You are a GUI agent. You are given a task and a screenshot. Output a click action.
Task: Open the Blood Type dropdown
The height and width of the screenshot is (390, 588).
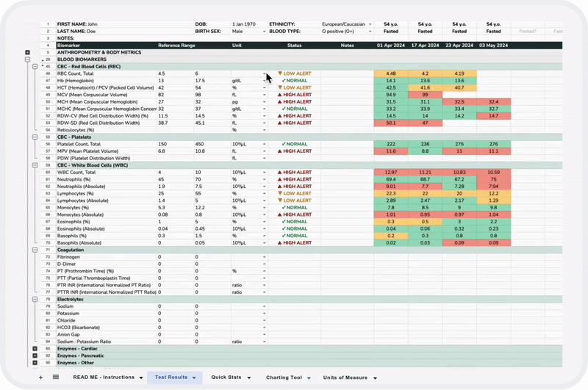click(x=370, y=32)
